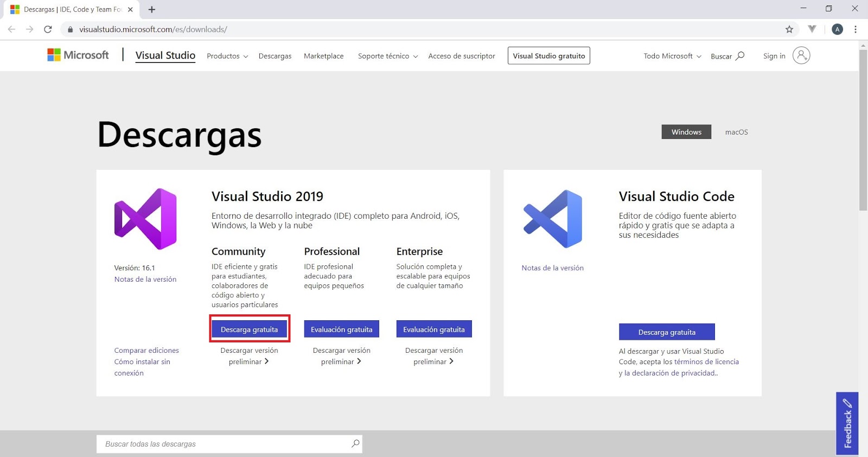
Task: Open the Chrome three-dot menu
Action: pyautogui.click(x=856, y=29)
